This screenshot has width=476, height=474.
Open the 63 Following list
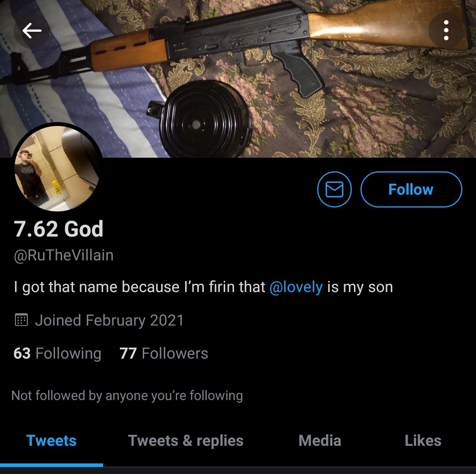coord(57,354)
